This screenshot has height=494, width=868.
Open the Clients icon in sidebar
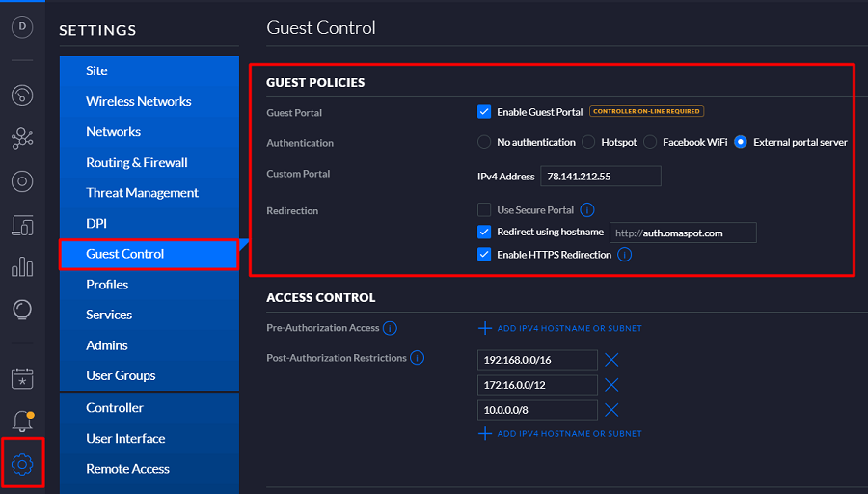click(x=22, y=225)
